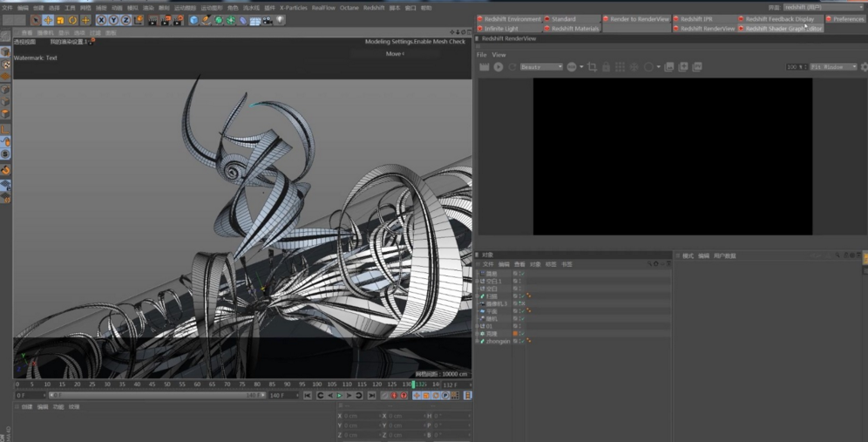Open the Redshift menu in menu bar
The width and height of the screenshot is (868, 442).
[x=374, y=8]
